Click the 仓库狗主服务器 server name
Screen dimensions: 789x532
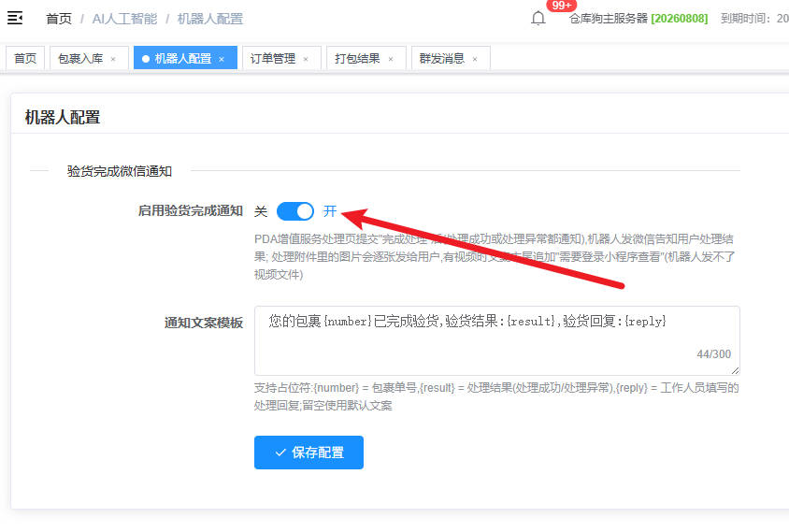tap(609, 19)
